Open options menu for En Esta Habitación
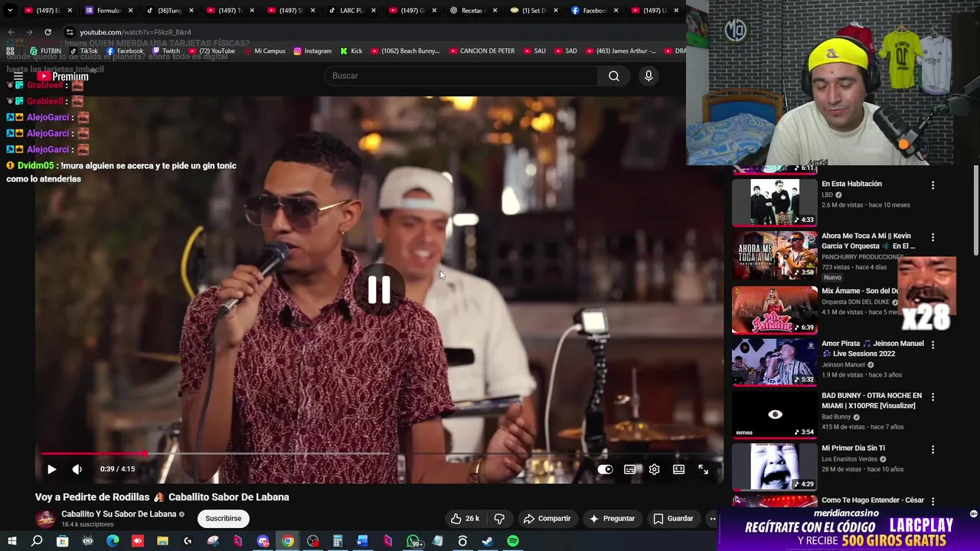Screen dimensions: 980x551 point(933,185)
